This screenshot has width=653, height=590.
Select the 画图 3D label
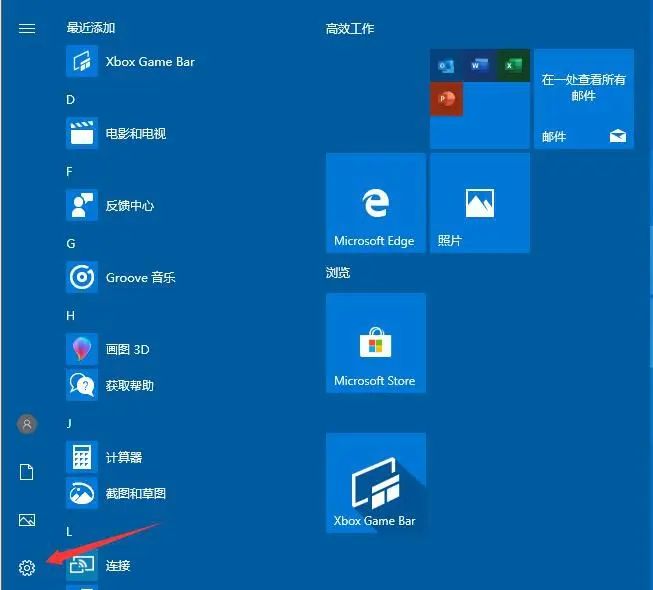pyautogui.click(x=127, y=349)
